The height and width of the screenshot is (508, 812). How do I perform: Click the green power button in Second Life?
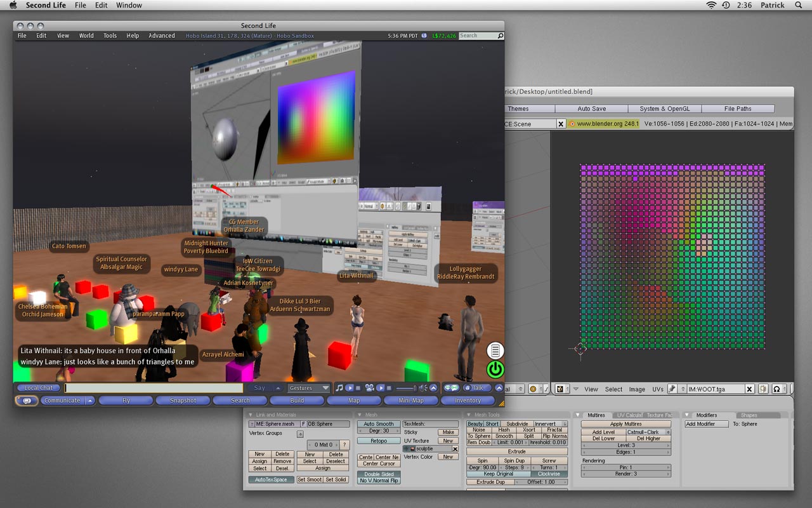(495, 369)
